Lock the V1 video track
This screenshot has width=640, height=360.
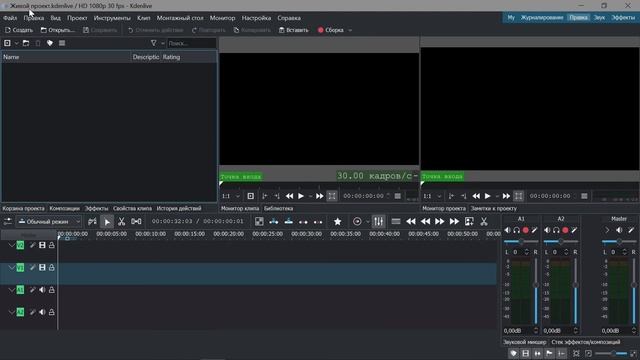click(x=52, y=268)
